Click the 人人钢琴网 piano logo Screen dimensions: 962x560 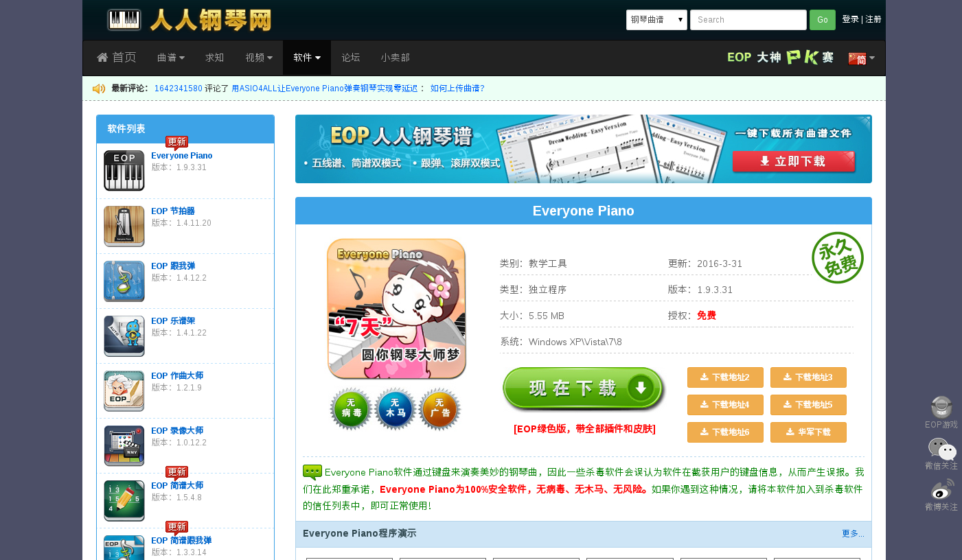click(190, 20)
